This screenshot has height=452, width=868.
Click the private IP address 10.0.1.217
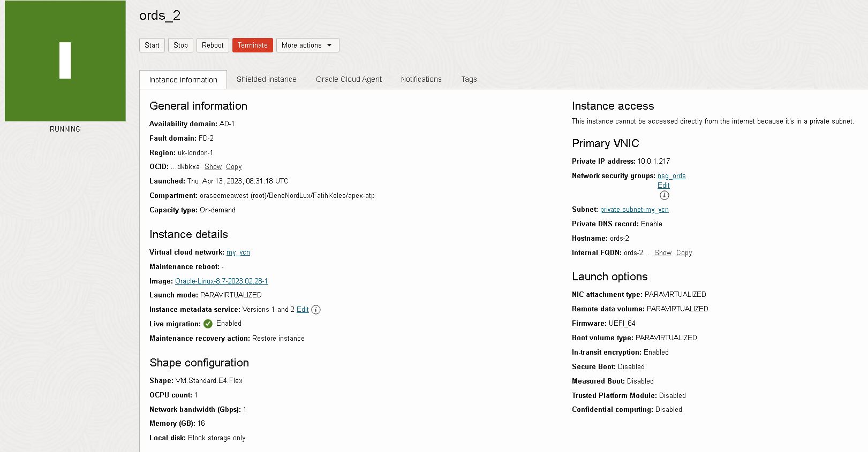[654, 162]
